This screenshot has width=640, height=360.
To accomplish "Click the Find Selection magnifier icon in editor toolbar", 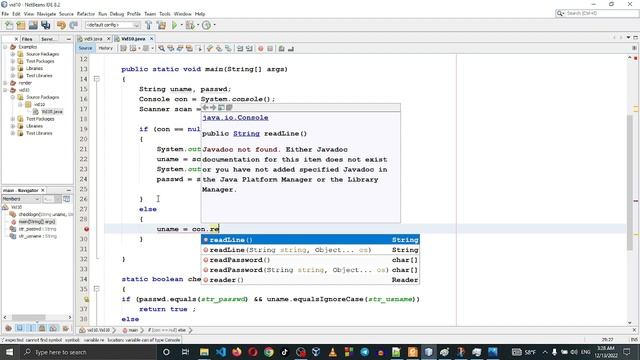I will coord(162,49).
